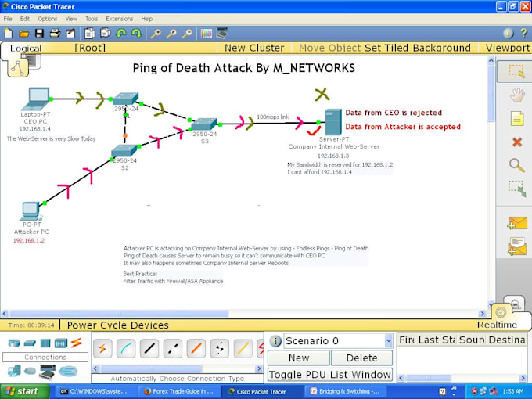Choose the Place Note tool
The image size is (532, 399).
(x=516, y=119)
